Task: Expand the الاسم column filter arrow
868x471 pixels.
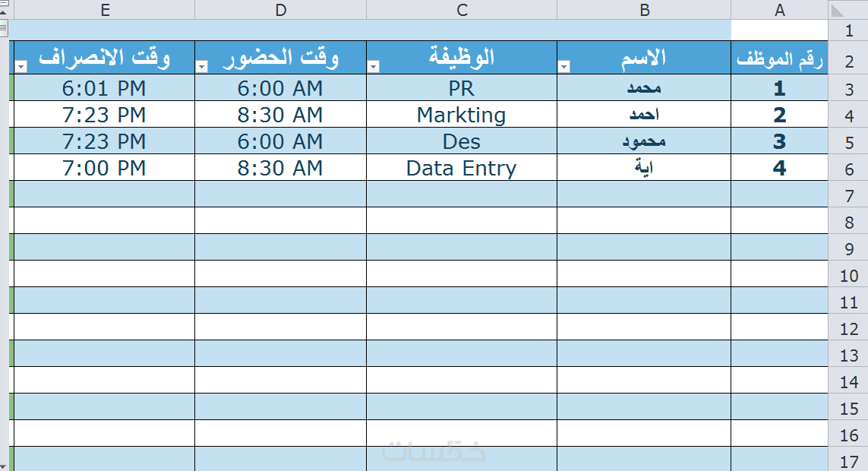Action: click(563, 67)
